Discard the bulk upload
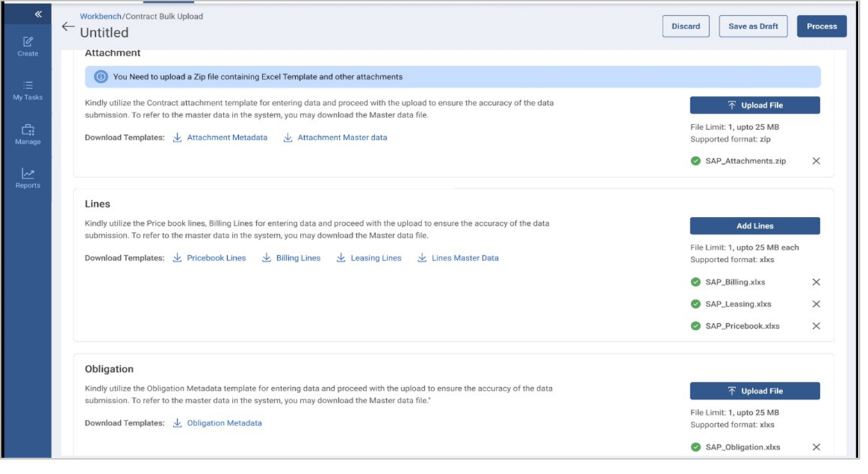 pyautogui.click(x=685, y=26)
